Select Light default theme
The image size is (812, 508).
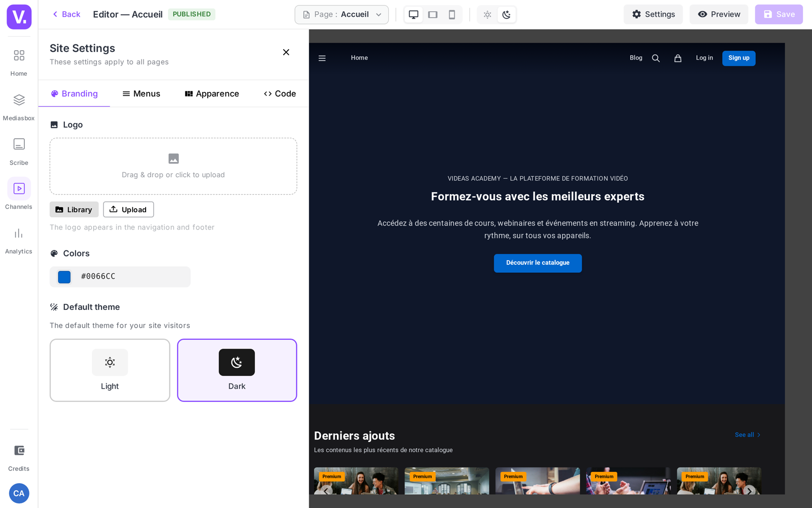[110, 370]
